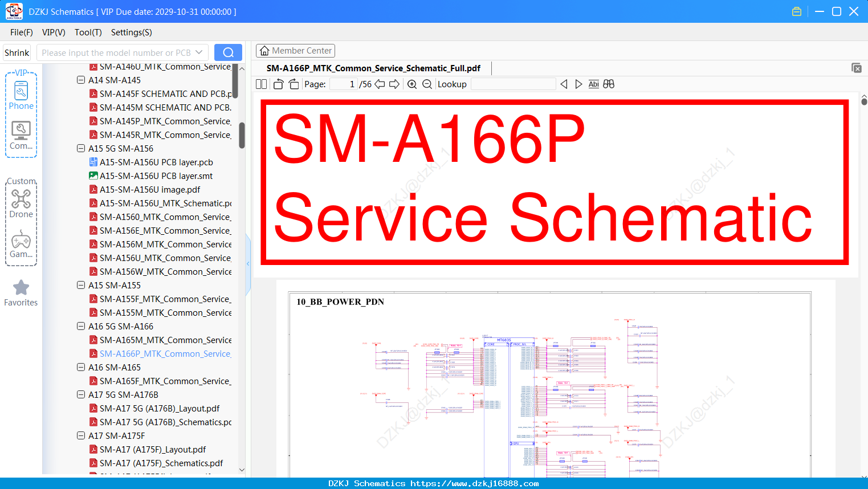Image resolution: width=868 pixels, height=489 pixels.
Task: Collapse the A16 SM-A165 folder
Action: 81,368
